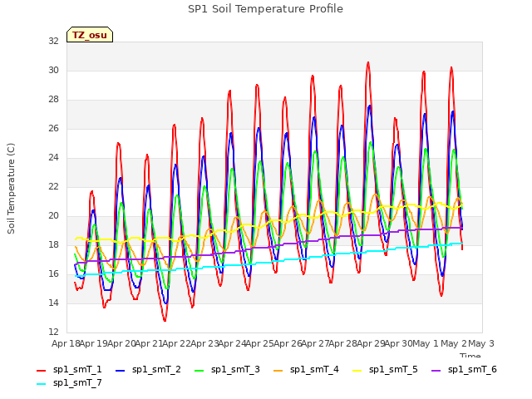
Task: Click the cyan sp1_smT_7 legend swatch
Action: click(x=41, y=384)
